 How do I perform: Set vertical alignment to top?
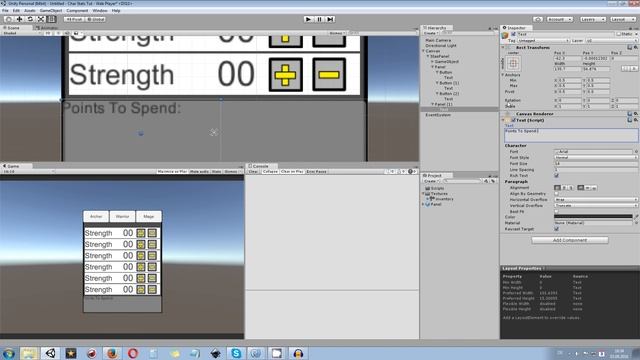pyautogui.click(x=581, y=188)
